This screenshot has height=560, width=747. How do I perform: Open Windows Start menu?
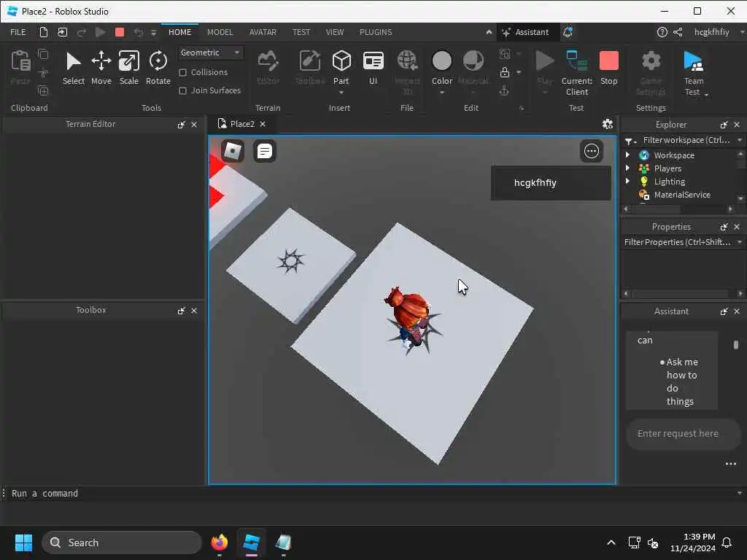pyautogui.click(x=23, y=542)
